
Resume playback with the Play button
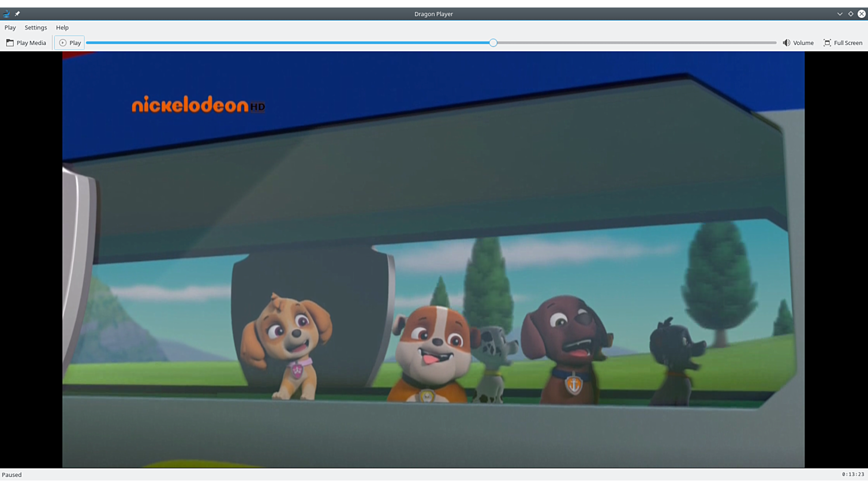(70, 43)
